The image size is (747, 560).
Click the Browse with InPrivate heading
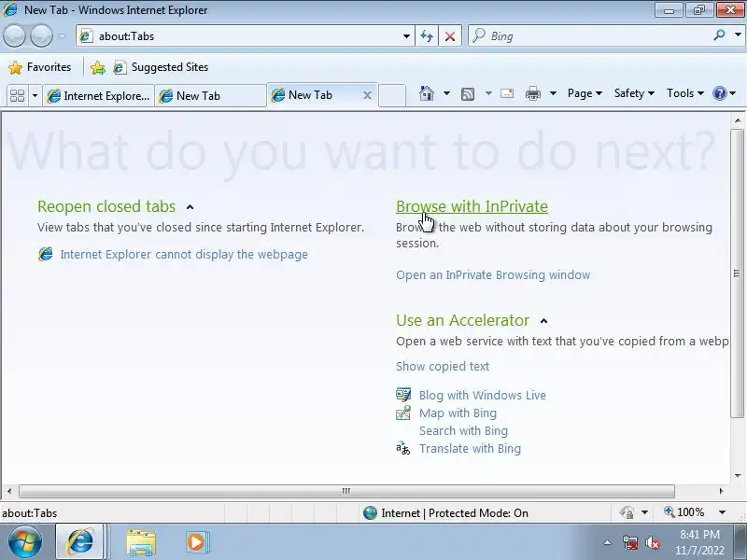click(x=472, y=206)
